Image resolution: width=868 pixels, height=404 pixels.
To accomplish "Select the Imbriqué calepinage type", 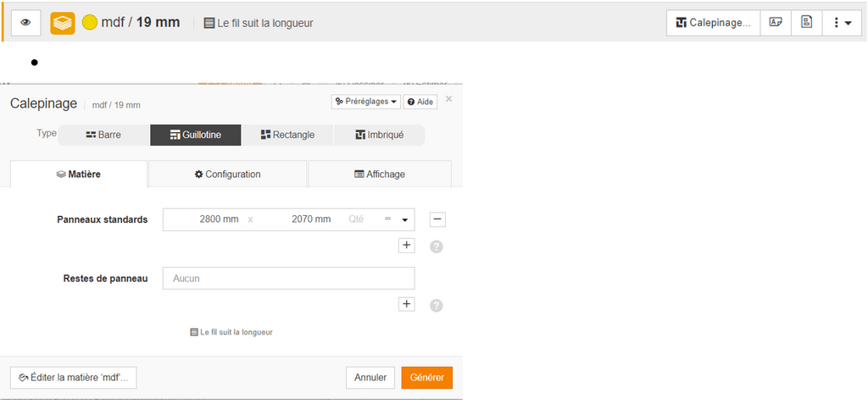I will (379, 135).
